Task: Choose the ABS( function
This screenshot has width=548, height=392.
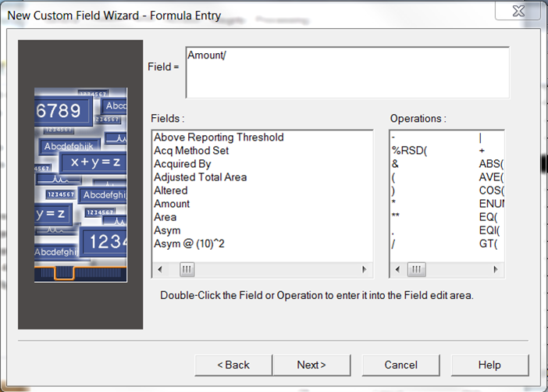Action: [491, 164]
